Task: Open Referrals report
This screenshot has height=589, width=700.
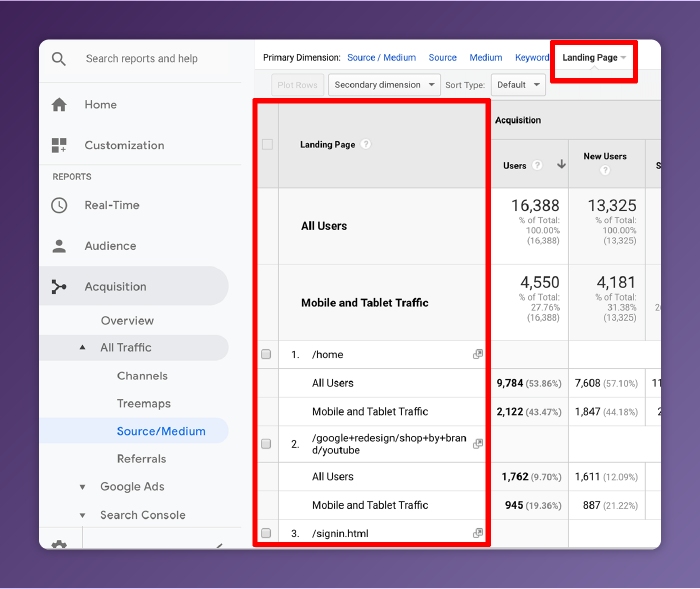Action: tap(142, 459)
